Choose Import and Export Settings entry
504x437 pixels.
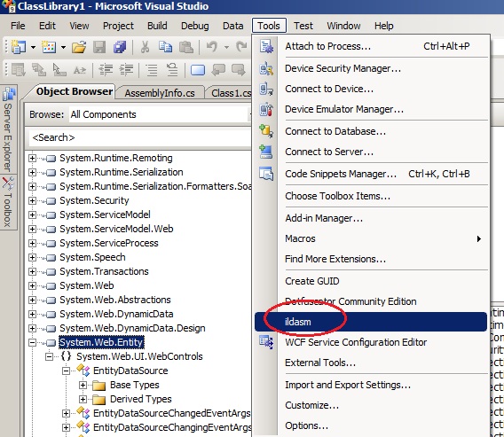click(x=371, y=385)
